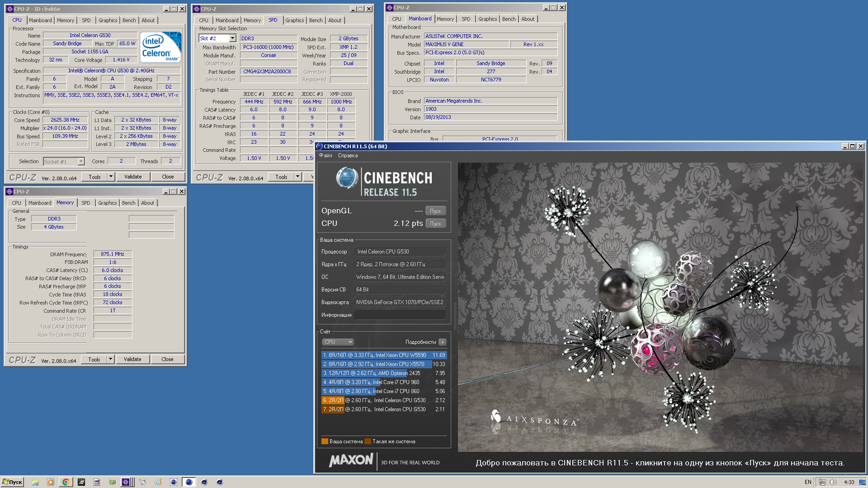Click the EN language indicator
The height and width of the screenshot is (488, 868).
tap(808, 482)
